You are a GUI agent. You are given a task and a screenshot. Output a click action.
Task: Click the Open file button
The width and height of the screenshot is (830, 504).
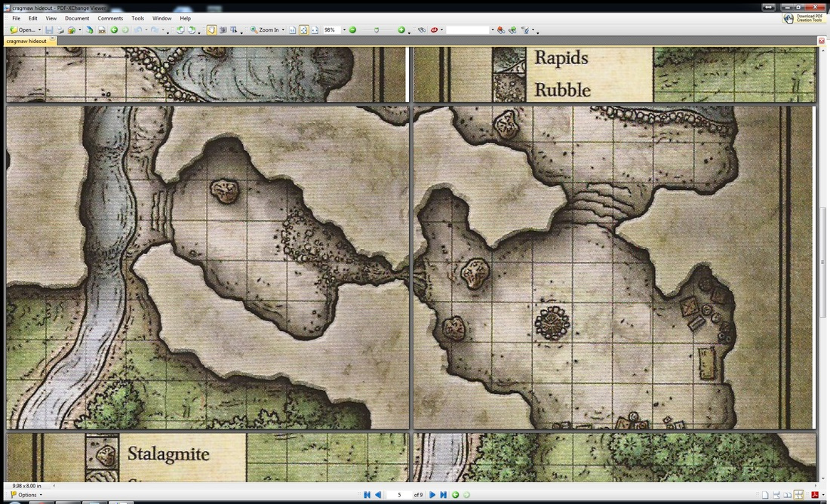pos(22,30)
